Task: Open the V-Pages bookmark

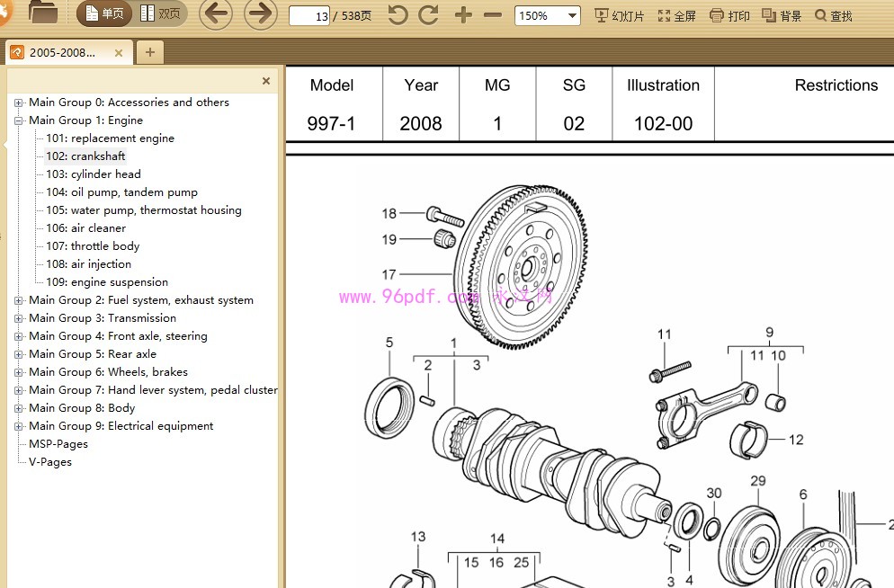Action: point(50,461)
